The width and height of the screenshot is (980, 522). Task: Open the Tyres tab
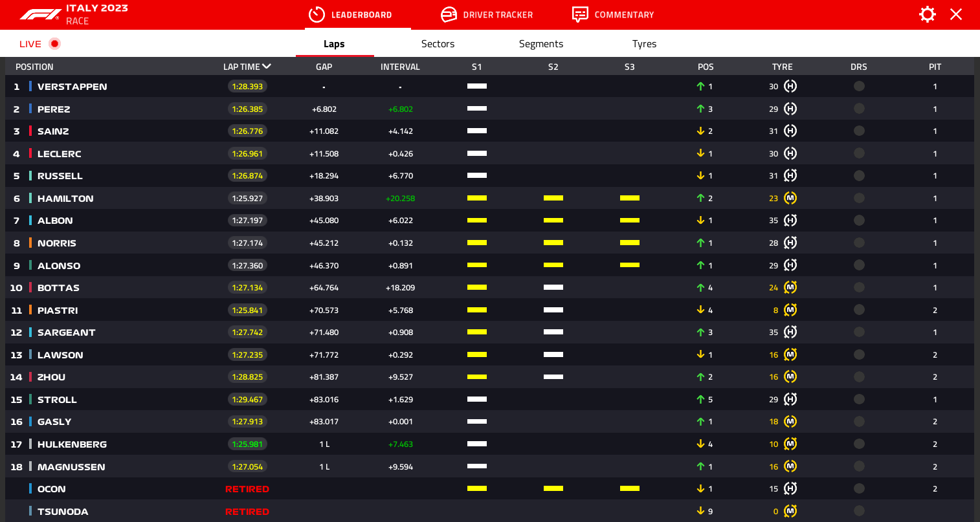click(644, 44)
